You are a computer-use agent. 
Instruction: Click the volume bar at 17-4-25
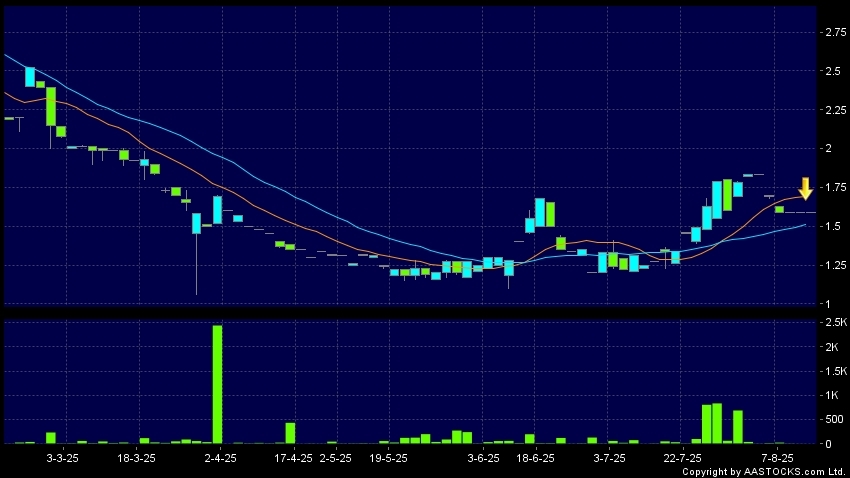(x=291, y=433)
